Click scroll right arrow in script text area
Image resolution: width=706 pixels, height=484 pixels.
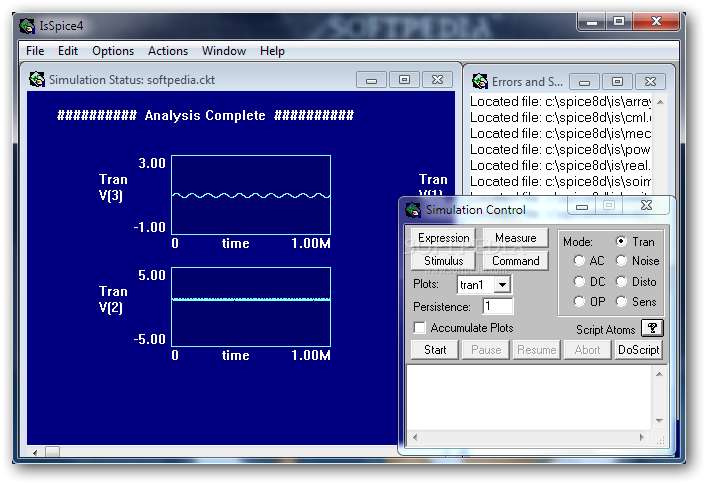(642, 437)
